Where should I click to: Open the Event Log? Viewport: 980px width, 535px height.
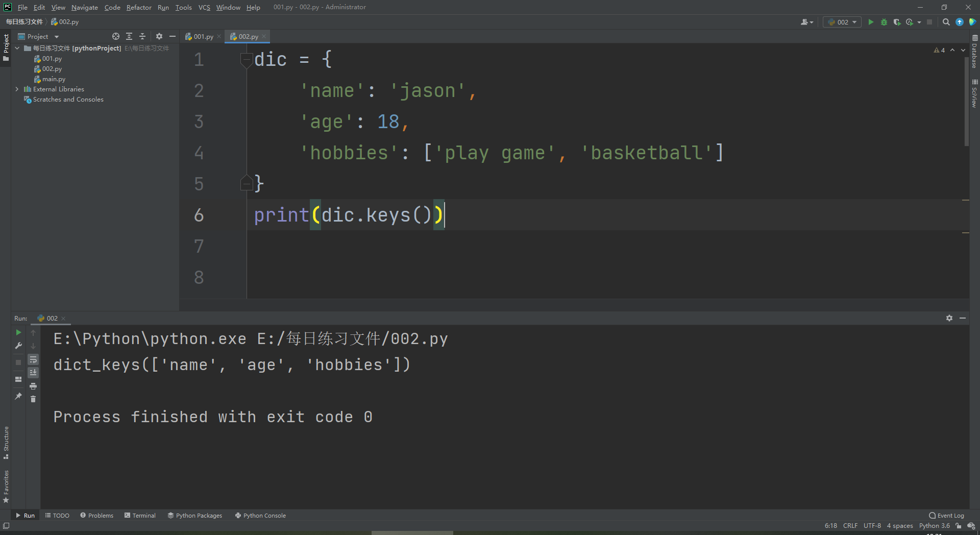tap(947, 516)
